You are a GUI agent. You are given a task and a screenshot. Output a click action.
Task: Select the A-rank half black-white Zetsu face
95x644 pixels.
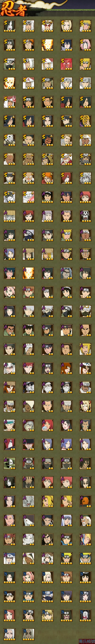[9, 463]
